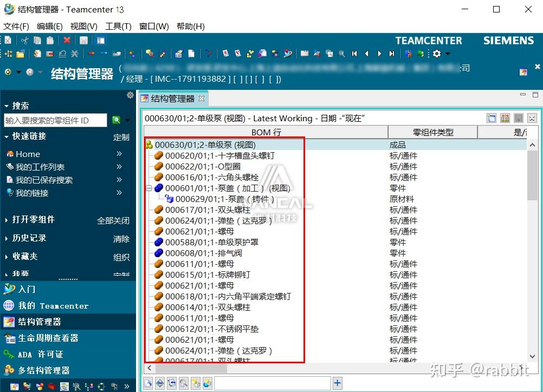Collapse the root 单级泵 assembly node
The width and height of the screenshot is (543, 392).
click(146, 145)
